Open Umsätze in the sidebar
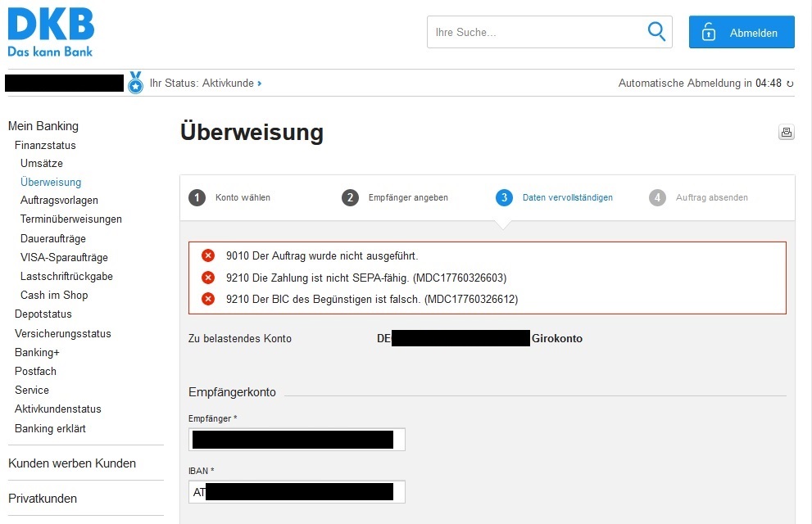 coord(42,164)
